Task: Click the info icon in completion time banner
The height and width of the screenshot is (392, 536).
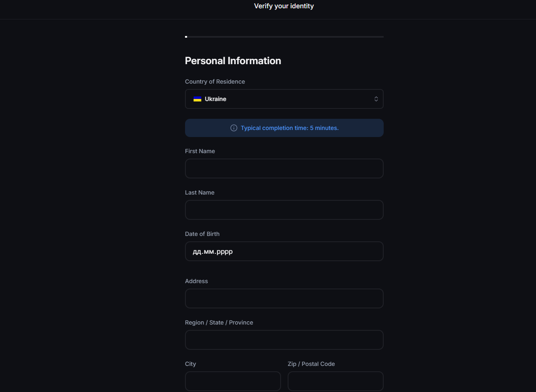Action: tap(234, 128)
